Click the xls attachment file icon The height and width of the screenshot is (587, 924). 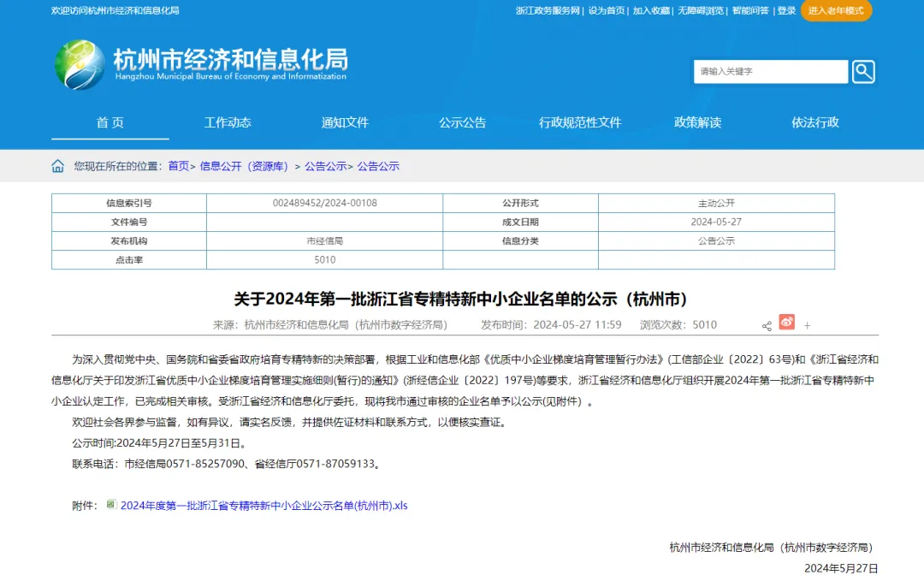[x=110, y=505]
